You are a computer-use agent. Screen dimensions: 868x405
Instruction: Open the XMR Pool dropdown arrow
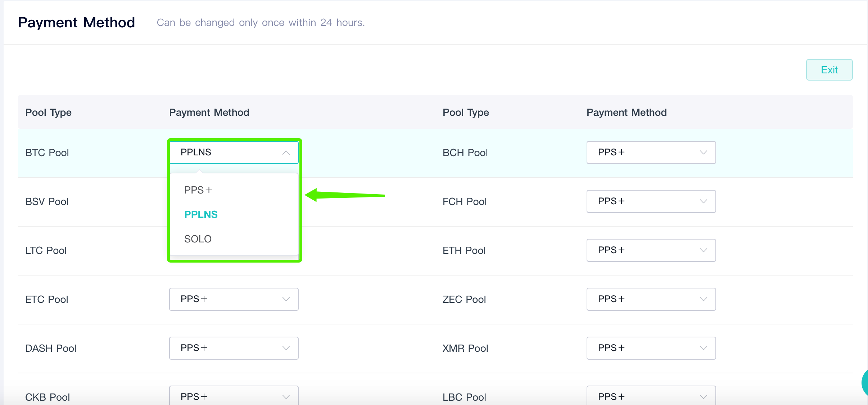[704, 348]
